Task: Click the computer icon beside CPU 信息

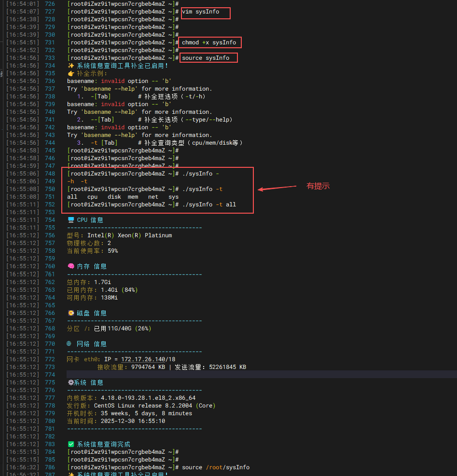Action: coord(71,220)
